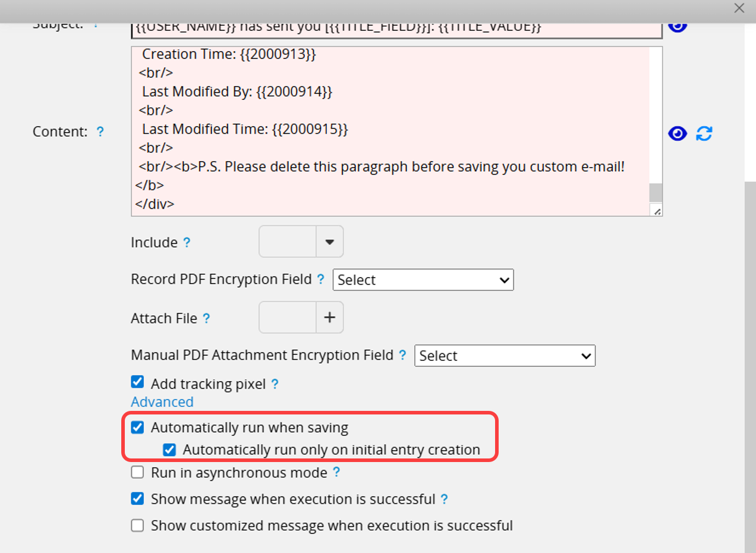
Task: Click the help icon next to Include
Action: click(187, 243)
